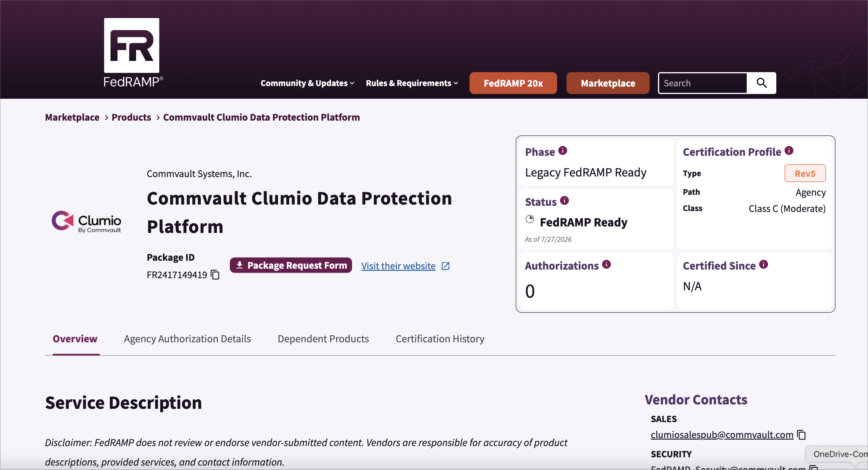Screen dimensions: 868x470
Task: Expand the Rules & Requirements menu
Action: [412, 83]
